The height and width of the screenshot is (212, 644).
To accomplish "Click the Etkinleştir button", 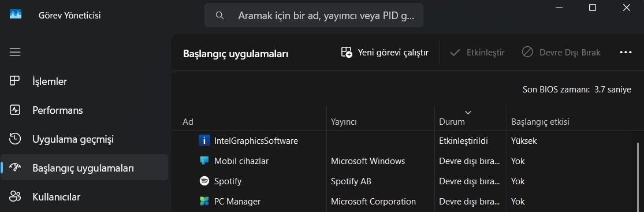I will click(x=477, y=53).
